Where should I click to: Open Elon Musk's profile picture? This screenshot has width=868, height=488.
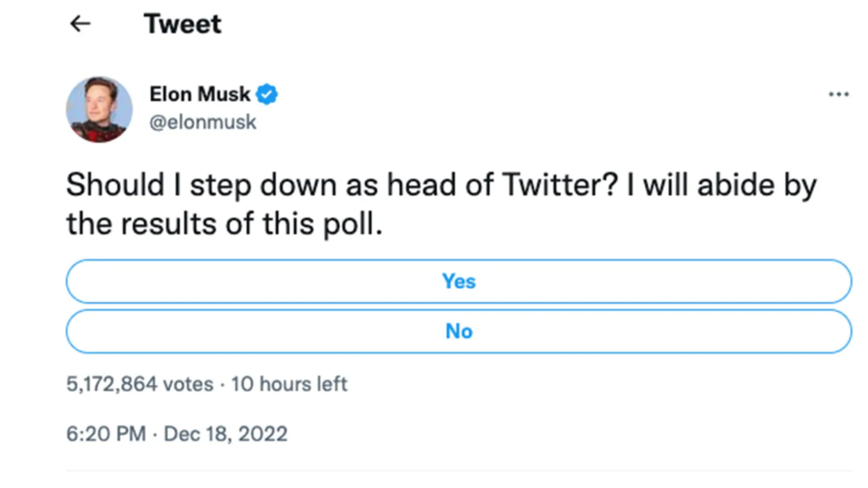click(x=99, y=109)
